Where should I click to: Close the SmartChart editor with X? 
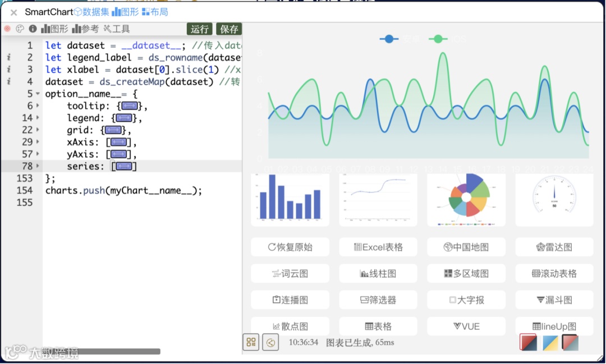point(13,13)
